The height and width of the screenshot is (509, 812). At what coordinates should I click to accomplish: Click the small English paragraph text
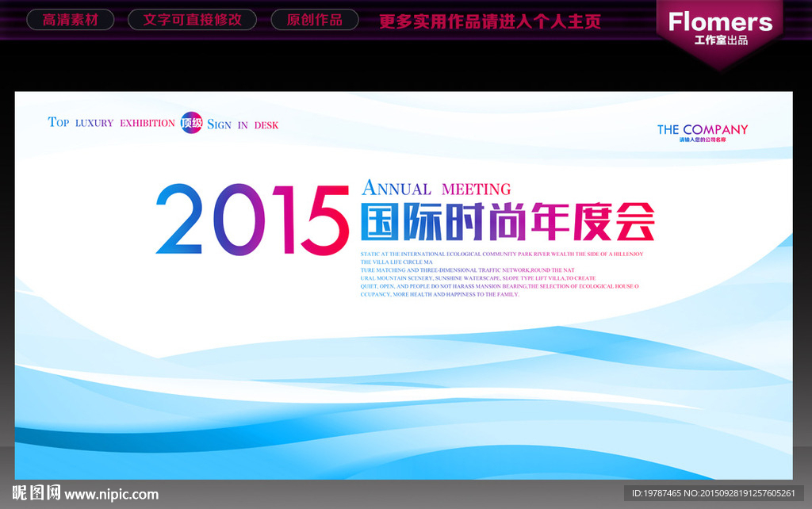[502, 274]
